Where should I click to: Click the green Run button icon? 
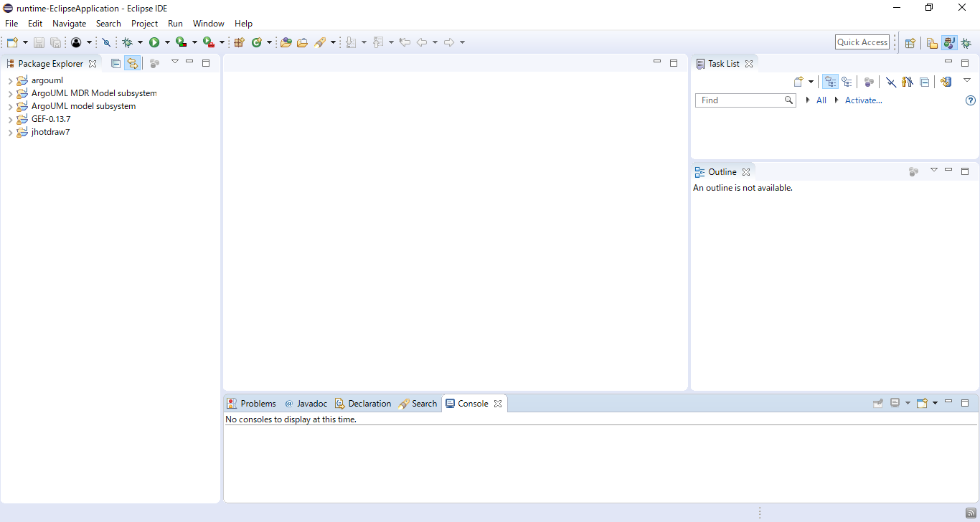[x=154, y=42]
